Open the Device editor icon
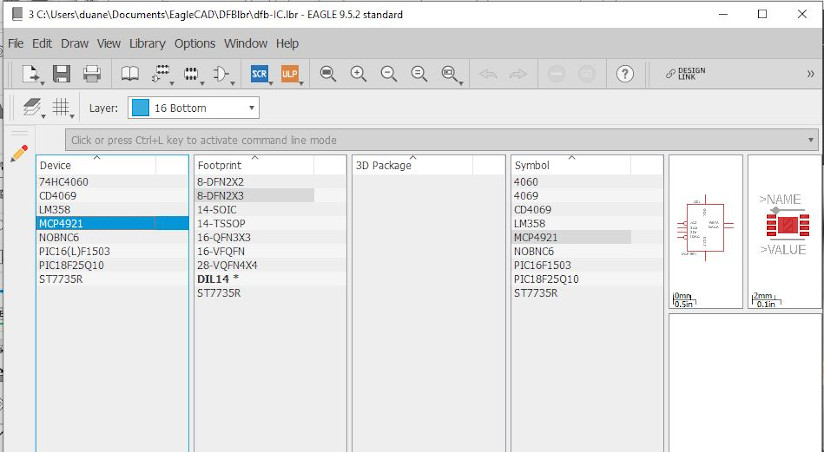The image size is (824, 452). (161, 74)
